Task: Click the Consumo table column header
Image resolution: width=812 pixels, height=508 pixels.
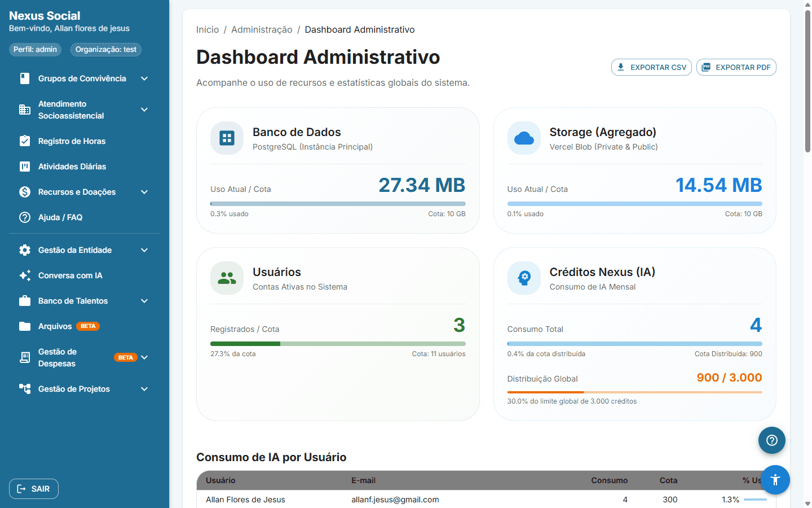Action: point(609,480)
